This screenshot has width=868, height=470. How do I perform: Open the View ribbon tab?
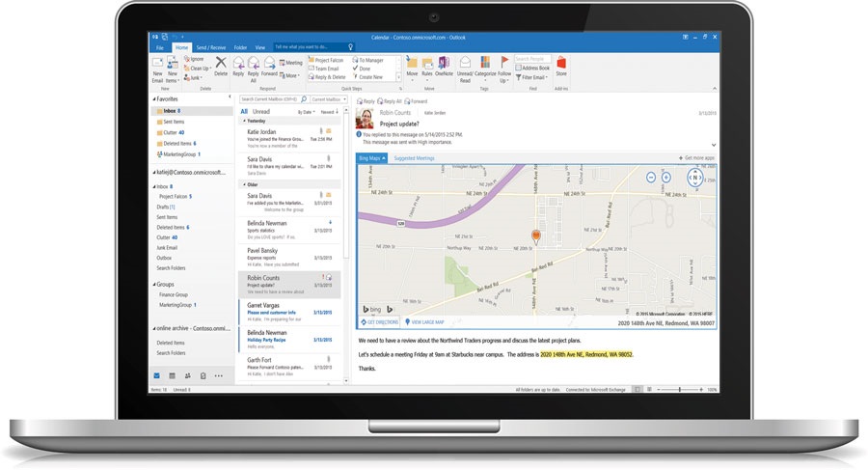(x=260, y=47)
